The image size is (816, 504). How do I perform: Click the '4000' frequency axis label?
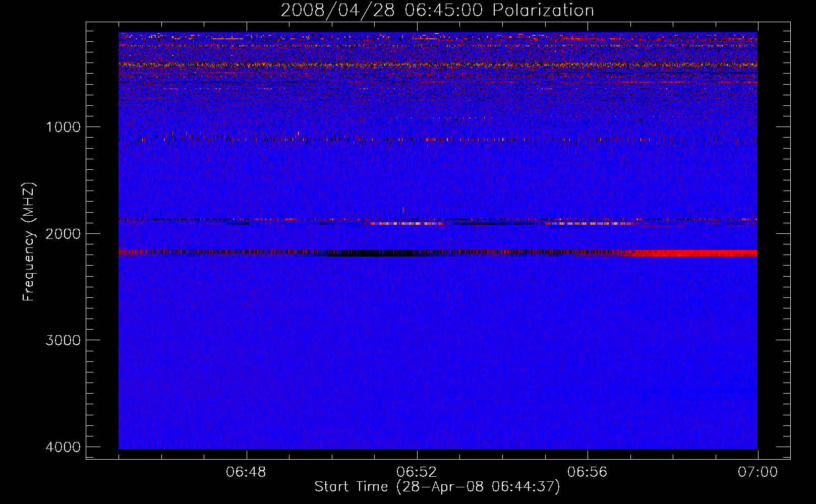[63, 447]
